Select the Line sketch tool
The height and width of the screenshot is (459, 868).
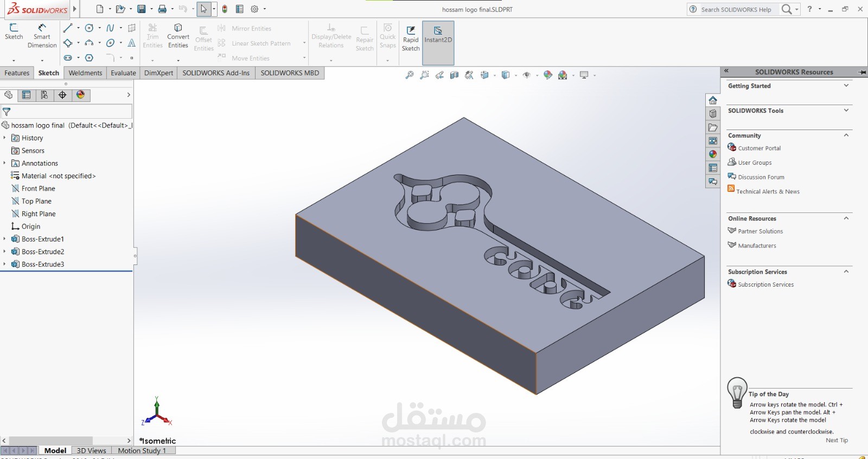[68, 28]
